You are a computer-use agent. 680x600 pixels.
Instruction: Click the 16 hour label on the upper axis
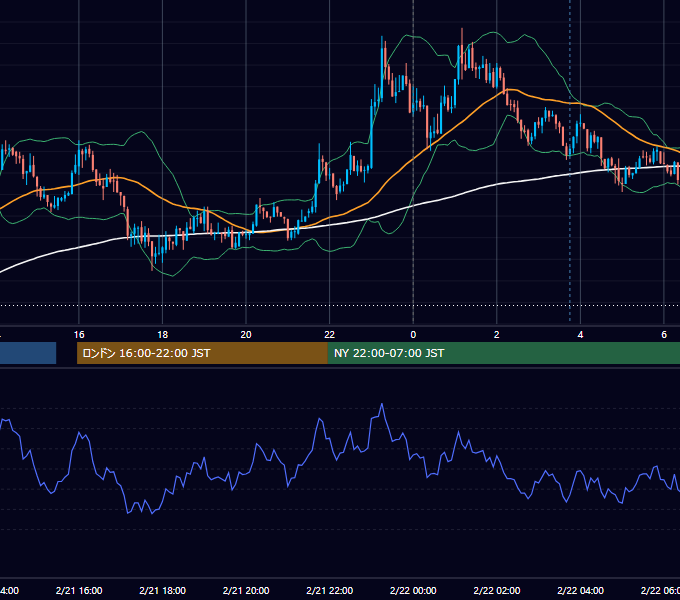pyautogui.click(x=79, y=335)
